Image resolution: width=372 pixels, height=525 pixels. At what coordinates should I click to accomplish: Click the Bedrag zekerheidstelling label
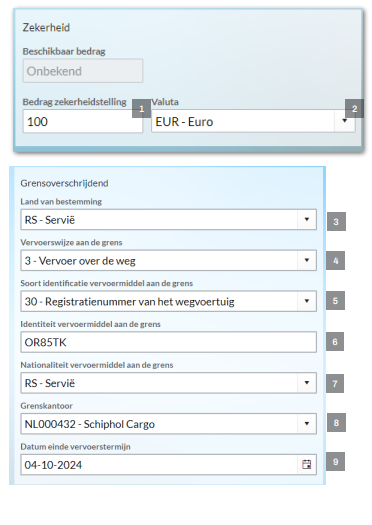click(74, 102)
